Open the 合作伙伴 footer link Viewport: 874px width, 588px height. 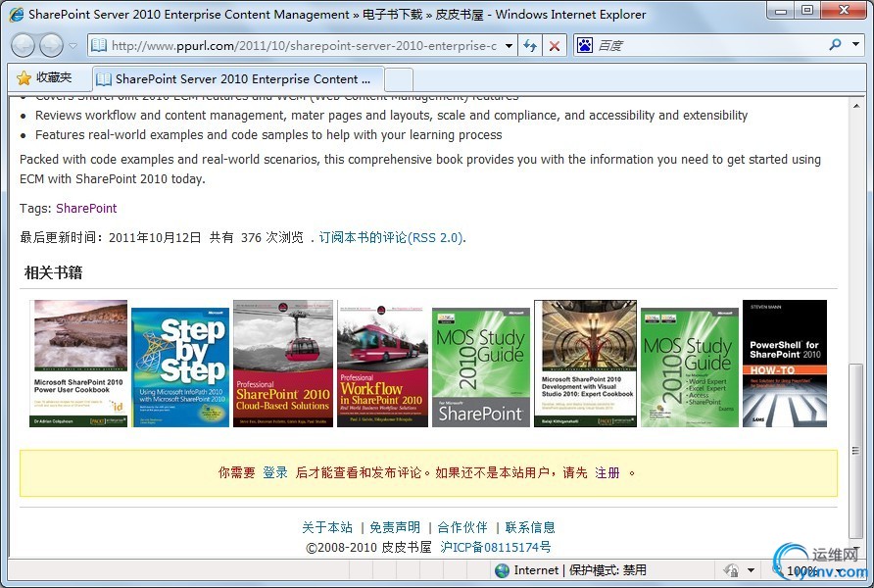pos(462,527)
